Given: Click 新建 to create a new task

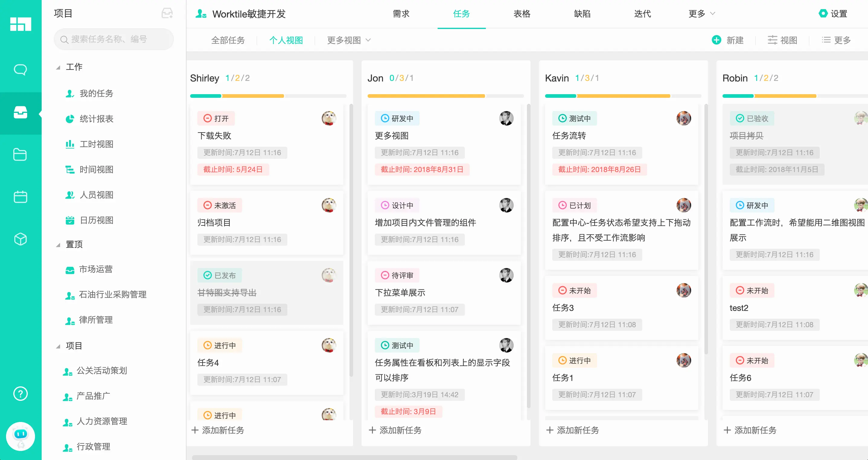Looking at the screenshot, I should (x=729, y=40).
